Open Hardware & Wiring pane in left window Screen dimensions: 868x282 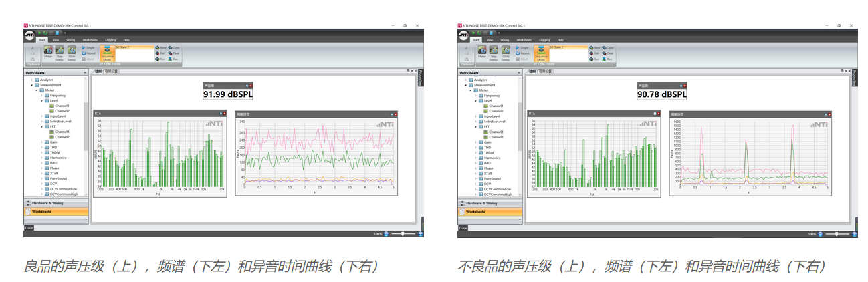coord(56,203)
